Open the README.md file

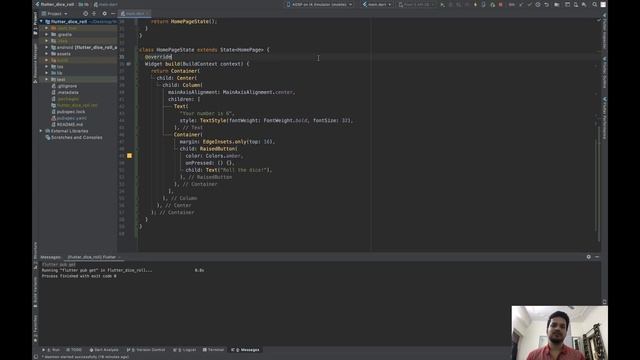point(67,124)
